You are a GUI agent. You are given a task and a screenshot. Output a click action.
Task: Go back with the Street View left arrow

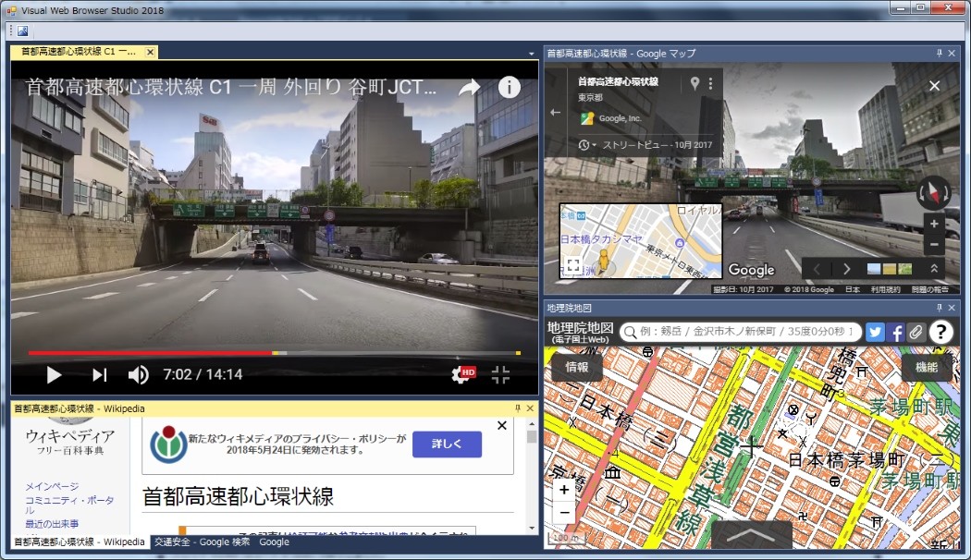click(x=555, y=113)
